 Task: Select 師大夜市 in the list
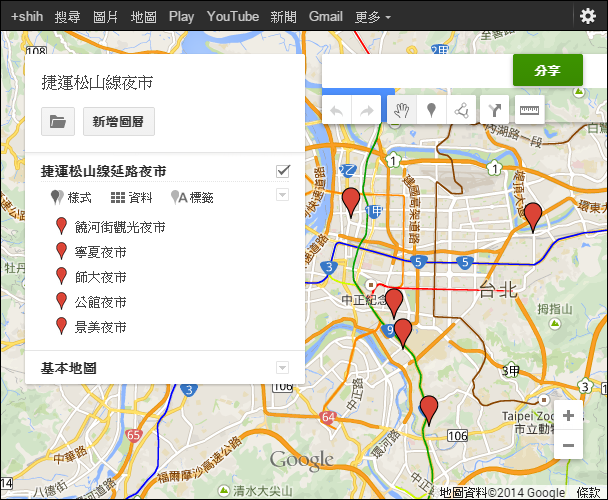pos(101,277)
